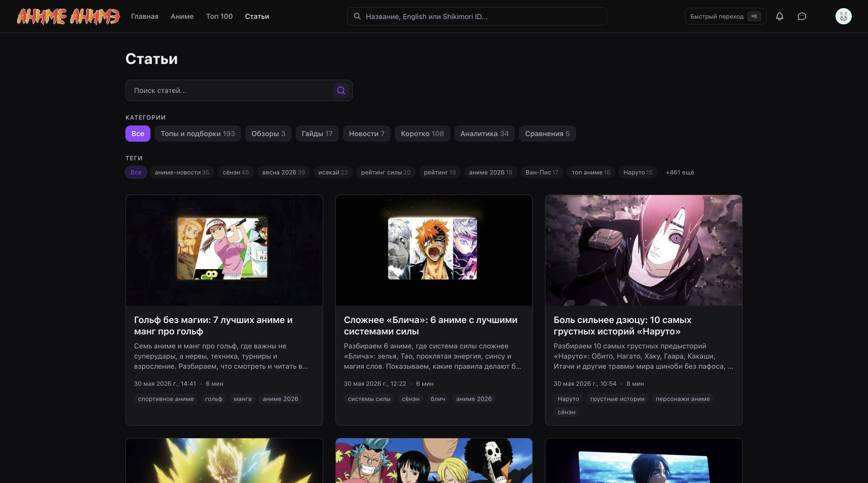Click the системы силы tag
This screenshot has height=483, width=868.
click(x=369, y=399)
